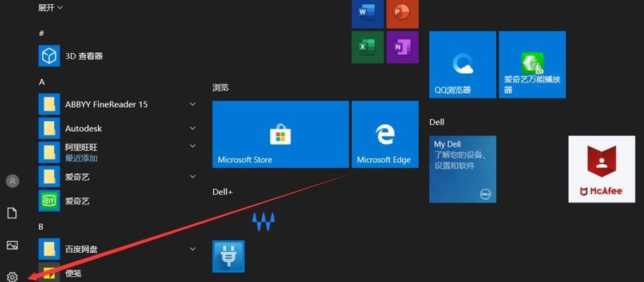Open the PowerPoint tile
The height and width of the screenshot is (282, 644).
point(403,13)
